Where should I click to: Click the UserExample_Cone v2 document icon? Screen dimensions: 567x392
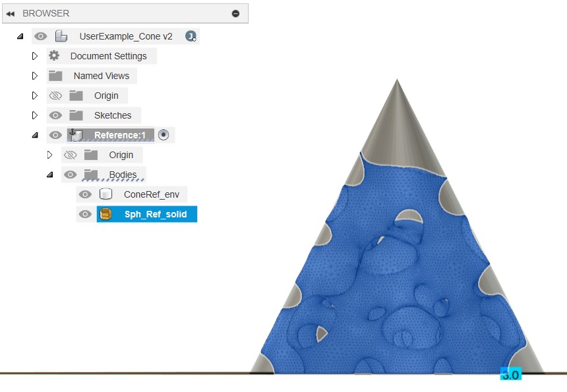(61, 36)
